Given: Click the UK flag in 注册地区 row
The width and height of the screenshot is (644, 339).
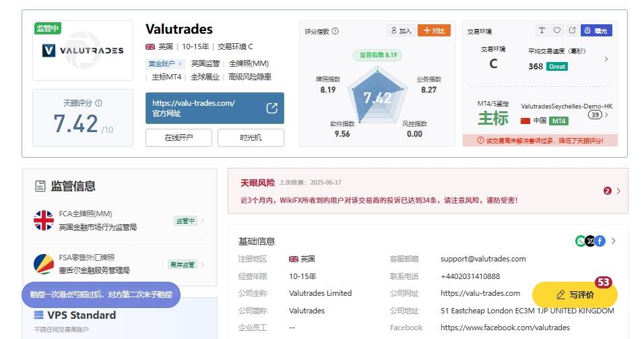Looking at the screenshot, I should coord(293,259).
